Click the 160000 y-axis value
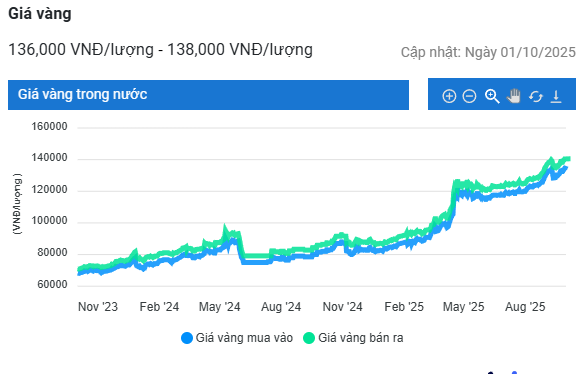 (x=49, y=126)
